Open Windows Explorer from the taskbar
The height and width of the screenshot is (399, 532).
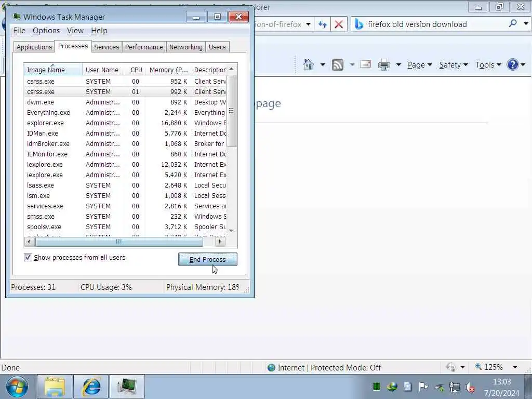click(55, 387)
